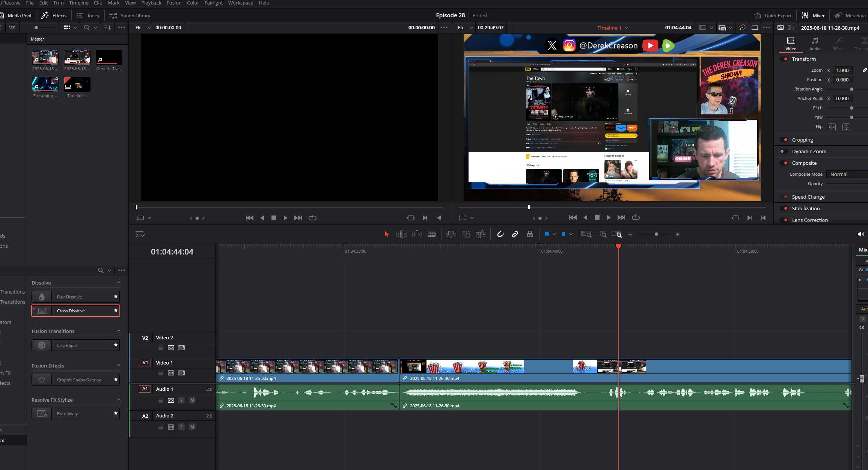Viewport: 868px width, 470px height.
Task: Select the arrow Selection Mode tool
Action: click(x=386, y=234)
